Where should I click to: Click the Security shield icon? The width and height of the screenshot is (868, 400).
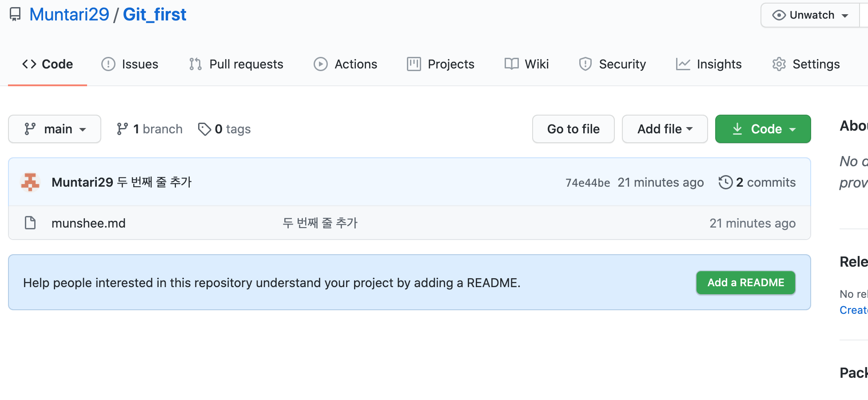click(585, 64)
